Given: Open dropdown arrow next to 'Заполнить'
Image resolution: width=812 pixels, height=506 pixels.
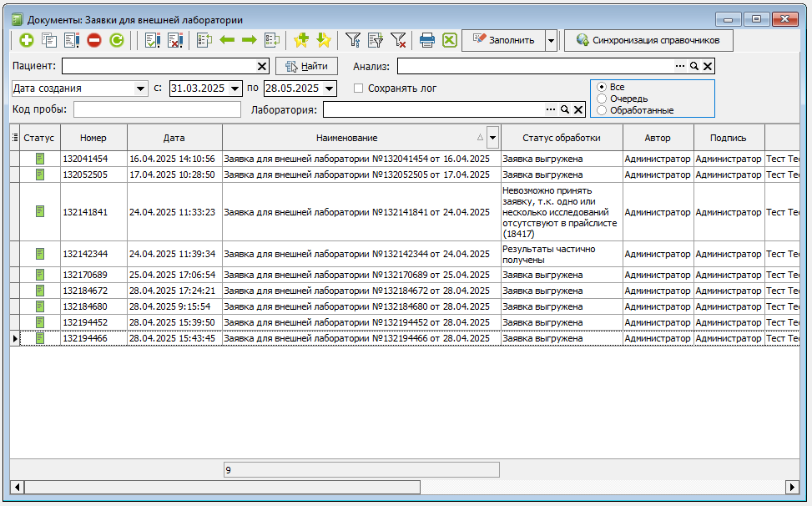Looking at the screenshot, I should (x=551, y=40).
